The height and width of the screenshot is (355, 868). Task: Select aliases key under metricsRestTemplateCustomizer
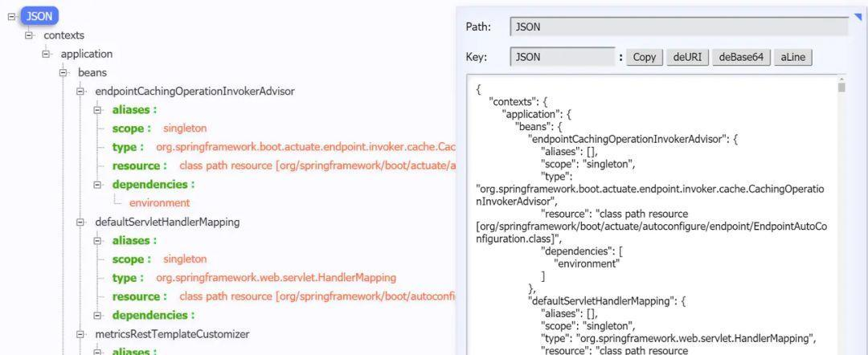point(134,351)
